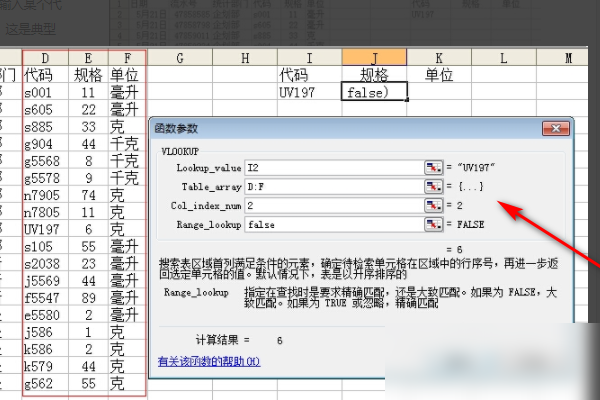Select column I header
The width and height of the screenshot is (600, 400).
[310, 58]
